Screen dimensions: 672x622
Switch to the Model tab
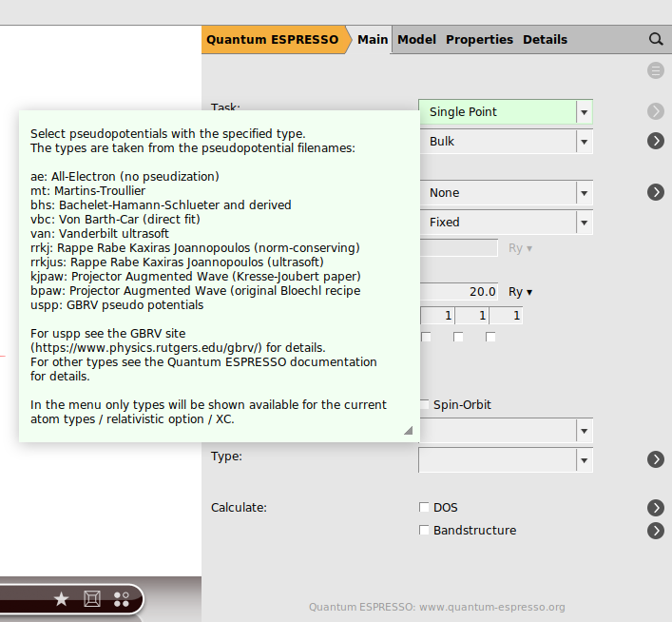tap(416, 39)
